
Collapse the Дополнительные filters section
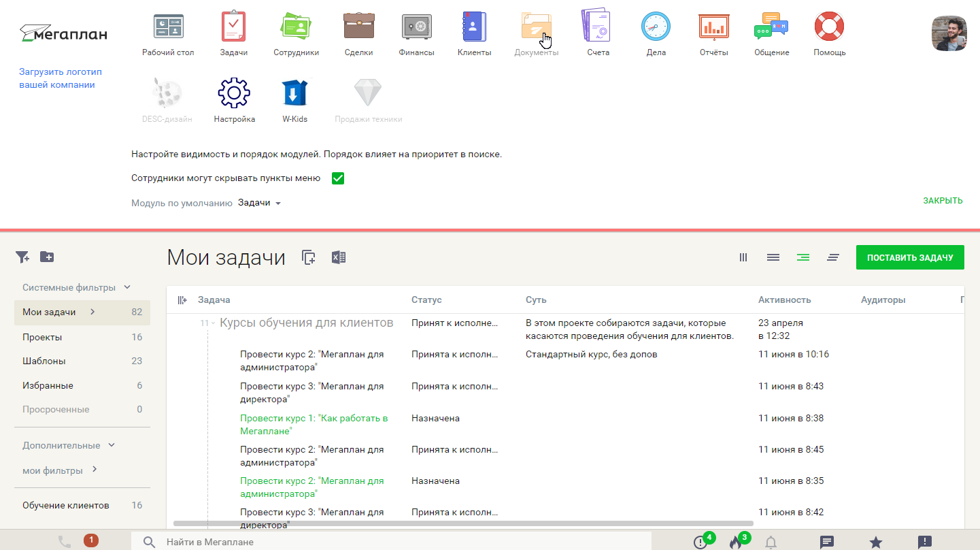(112, 445)
